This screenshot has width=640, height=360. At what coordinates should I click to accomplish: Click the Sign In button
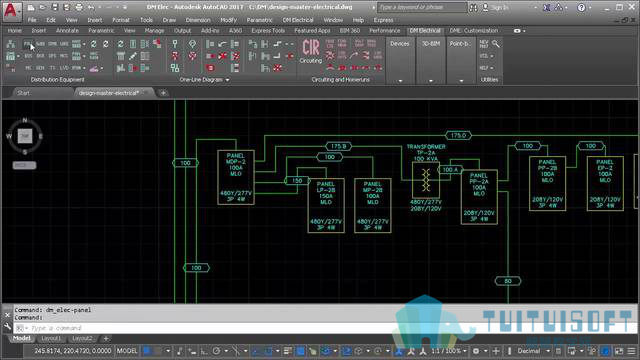(x=496, y=7)
